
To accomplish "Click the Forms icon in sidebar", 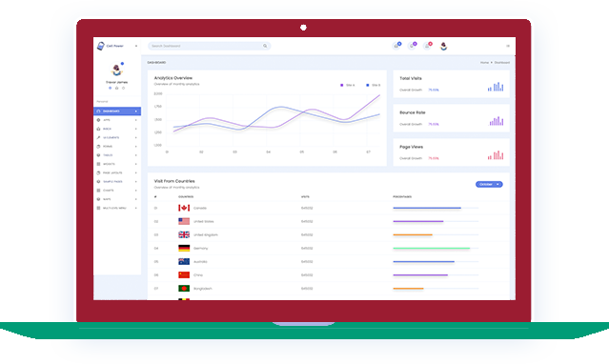I will pos(98,147).
